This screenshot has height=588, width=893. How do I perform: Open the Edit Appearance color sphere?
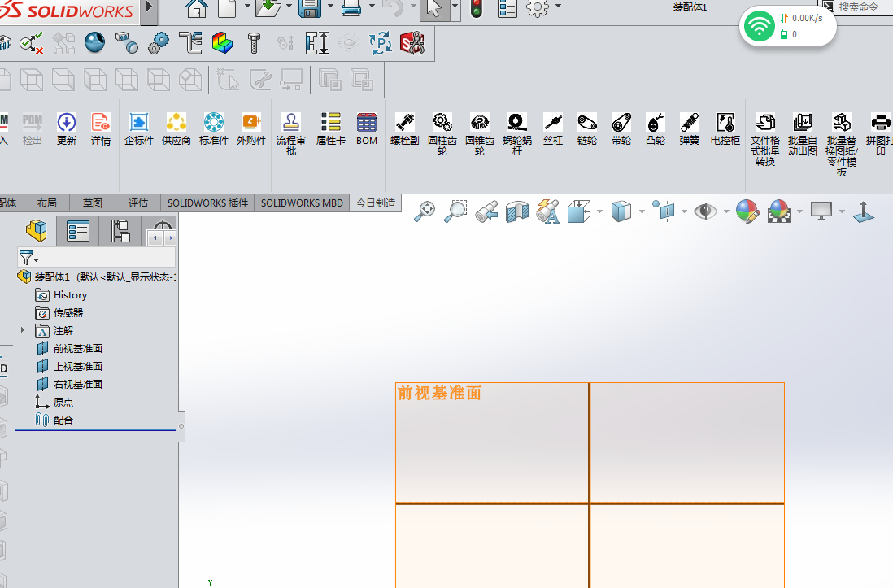click(747, 211)
